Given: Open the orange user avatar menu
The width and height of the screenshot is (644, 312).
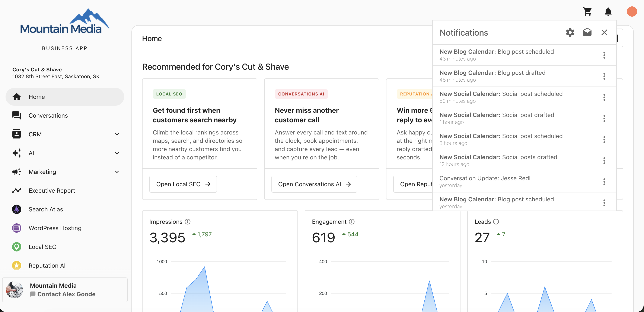Looking at the screenshot, I should point(632,12).
